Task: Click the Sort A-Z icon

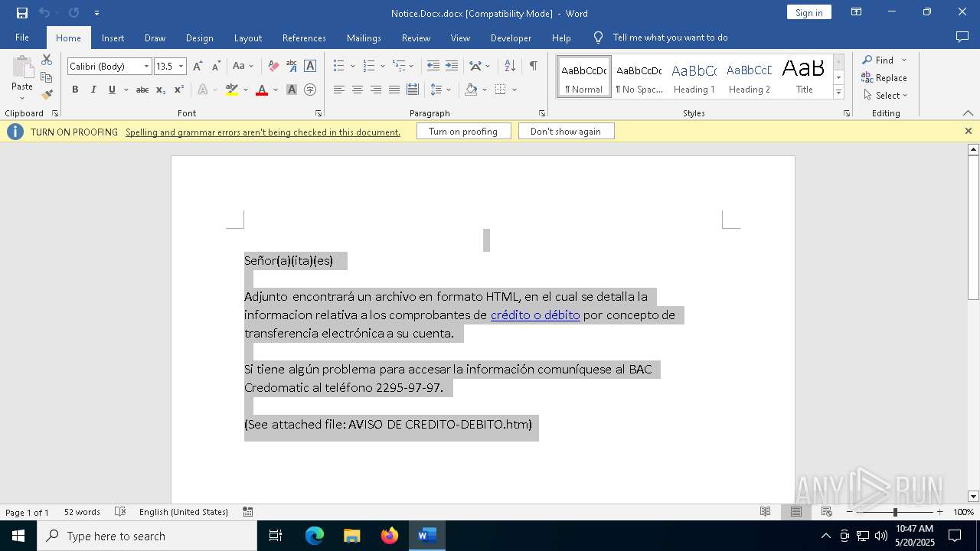Action: coord(510,67)
